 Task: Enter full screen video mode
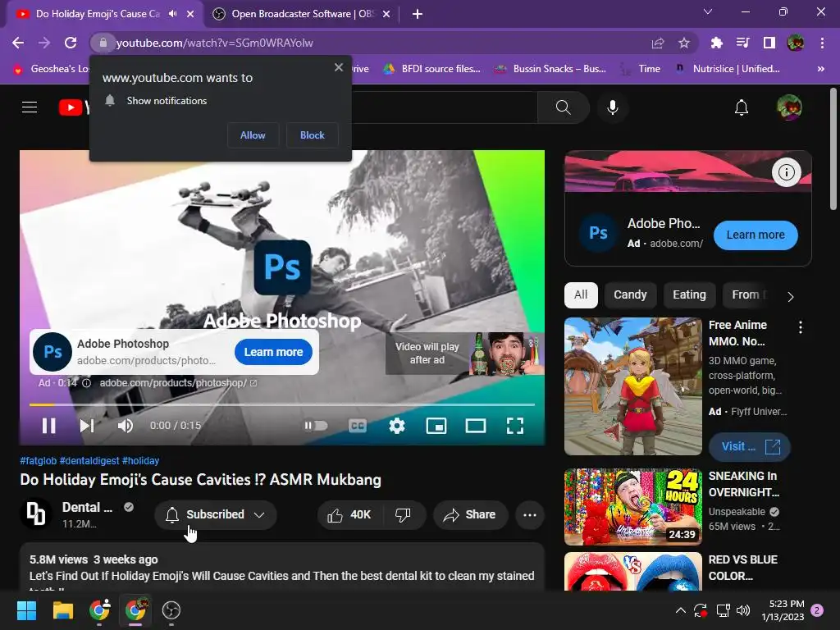[515, 426]
